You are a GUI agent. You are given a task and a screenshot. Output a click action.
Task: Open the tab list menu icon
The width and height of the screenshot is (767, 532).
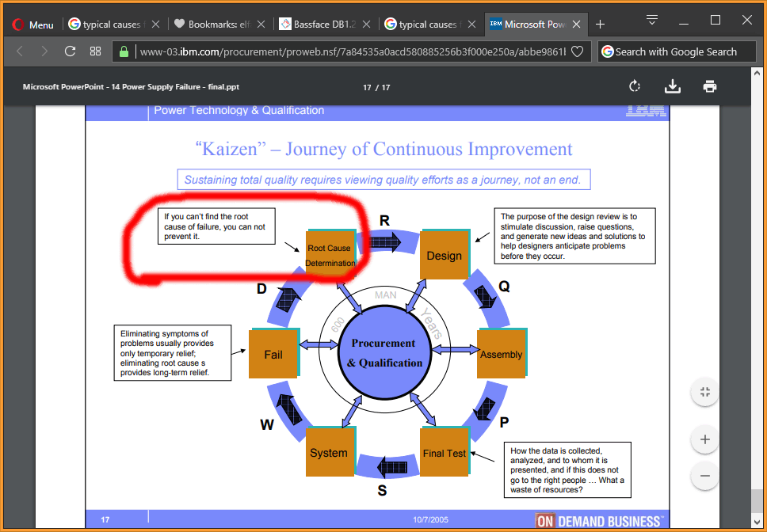click(652, 20)
